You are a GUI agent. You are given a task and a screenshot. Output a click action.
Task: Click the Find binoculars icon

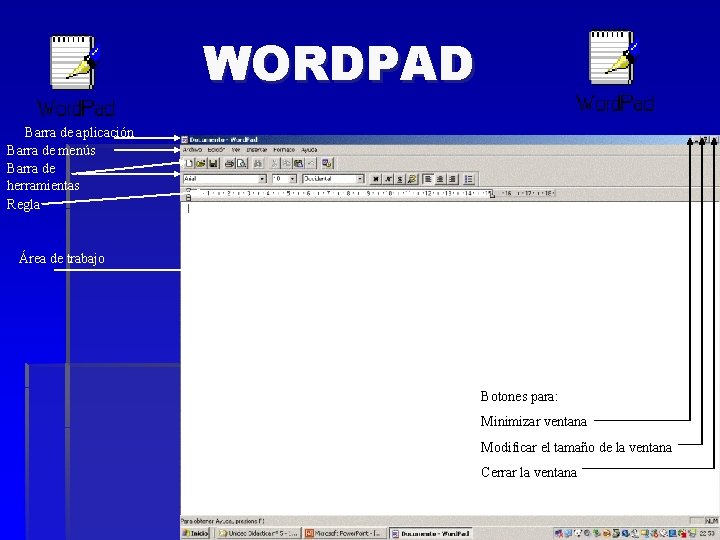(x=258, y=163)
